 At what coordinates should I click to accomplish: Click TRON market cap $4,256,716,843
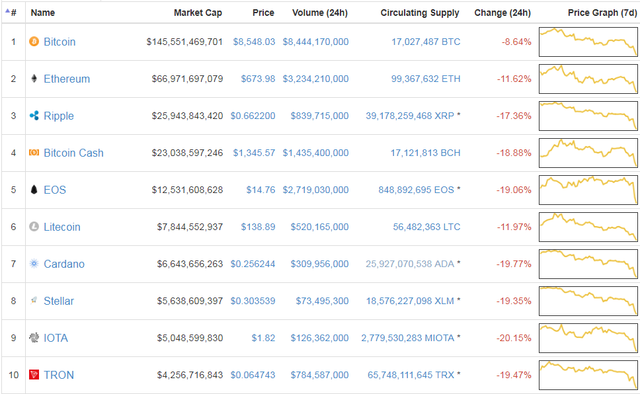(190, 375)
